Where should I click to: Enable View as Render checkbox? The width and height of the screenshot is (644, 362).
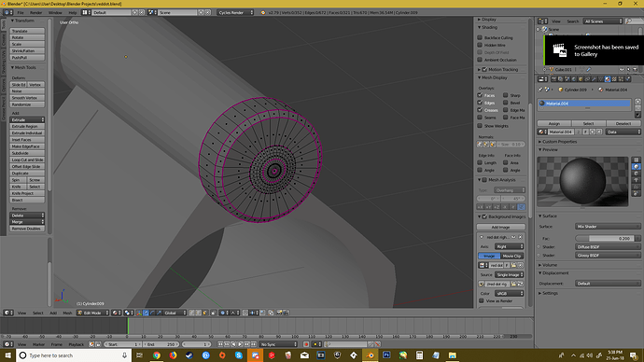pos(482,300)
